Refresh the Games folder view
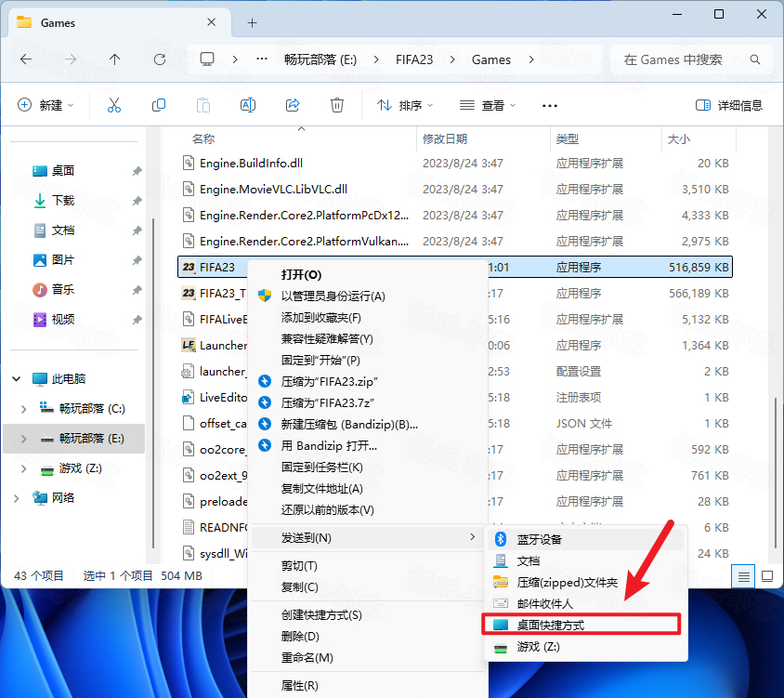 (x=160, y=59)
